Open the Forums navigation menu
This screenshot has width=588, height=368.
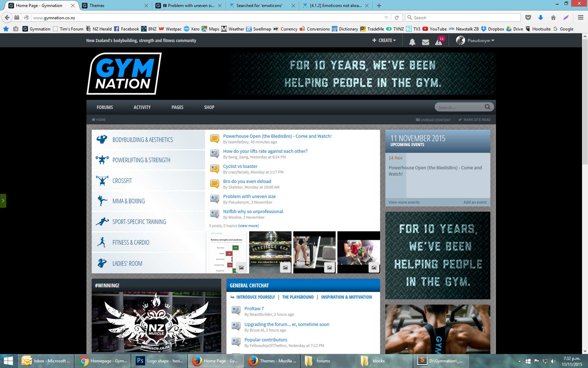(105, 107)
